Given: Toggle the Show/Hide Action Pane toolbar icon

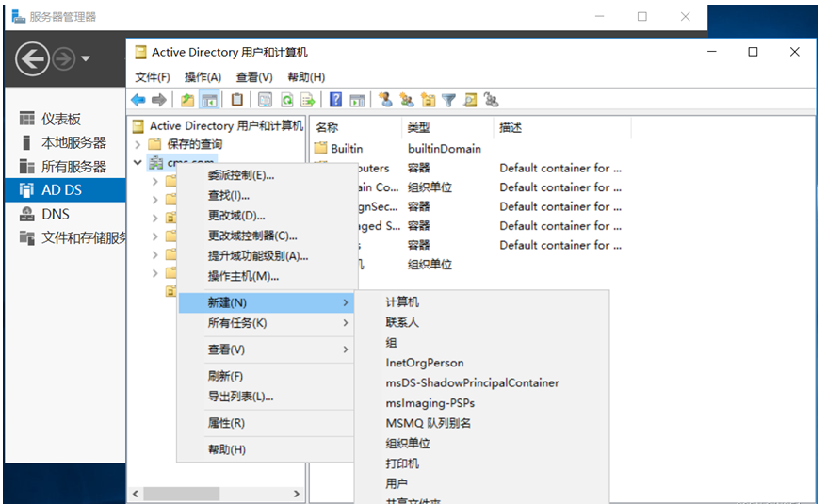Looking at the screenshot, I should tap(357, 100).
